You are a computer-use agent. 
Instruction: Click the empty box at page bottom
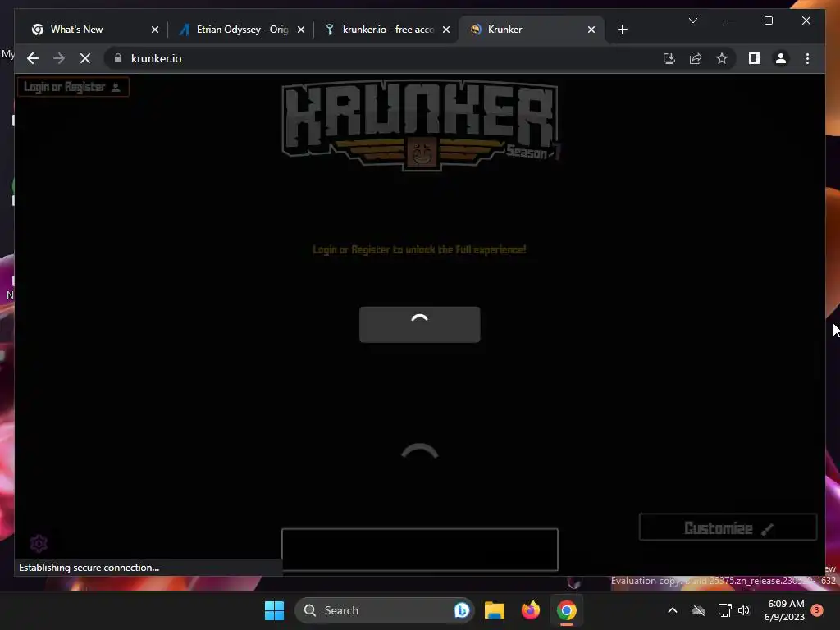pyautogui.click(x=419, y=549)
